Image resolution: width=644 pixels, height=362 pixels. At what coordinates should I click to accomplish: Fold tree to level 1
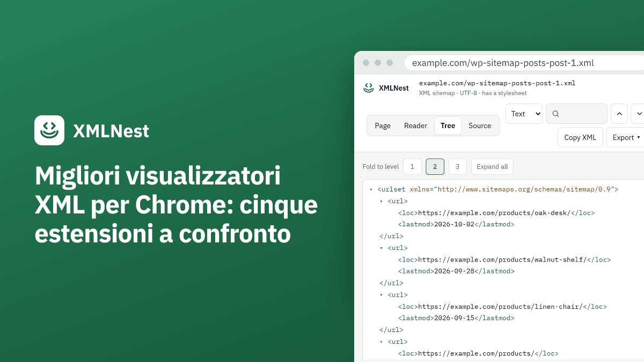[x=412, y=167]
